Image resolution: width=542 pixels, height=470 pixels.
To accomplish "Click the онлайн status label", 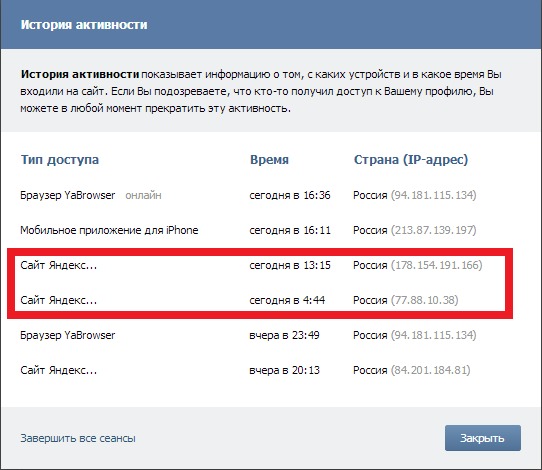I will [143, 196].
